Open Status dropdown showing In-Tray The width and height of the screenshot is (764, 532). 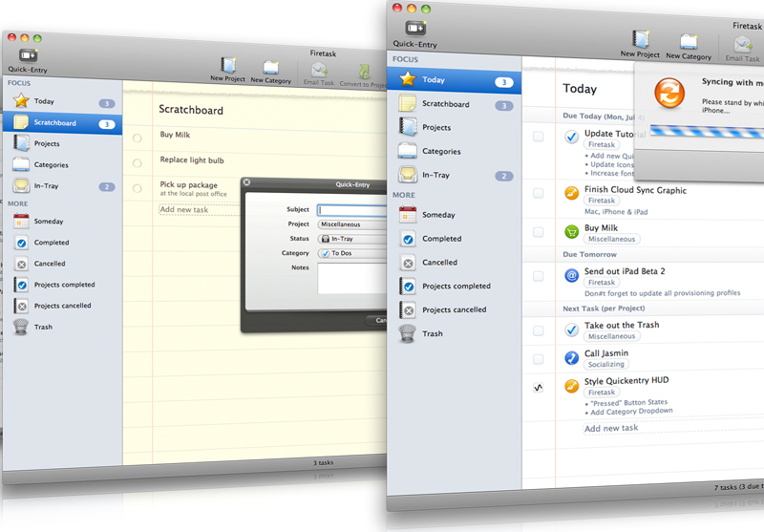click(x=352, y=239)
